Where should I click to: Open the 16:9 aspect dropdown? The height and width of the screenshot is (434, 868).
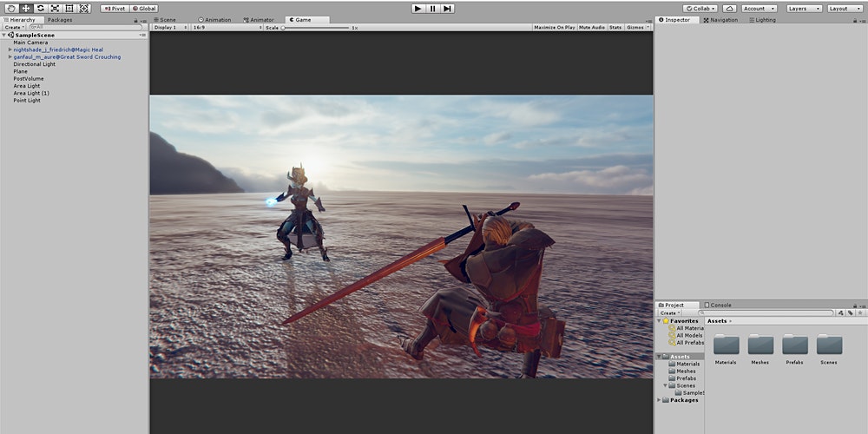tap(227, 27)
